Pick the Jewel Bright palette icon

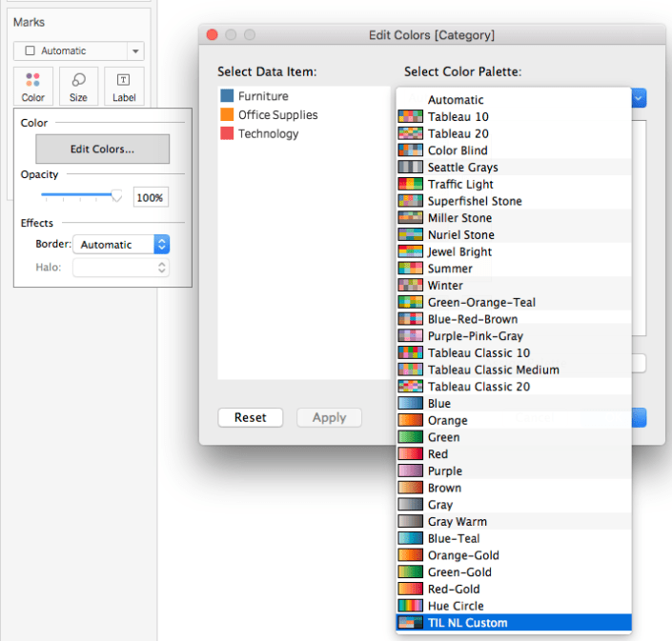pyautogui.click(x=410, y=251)
